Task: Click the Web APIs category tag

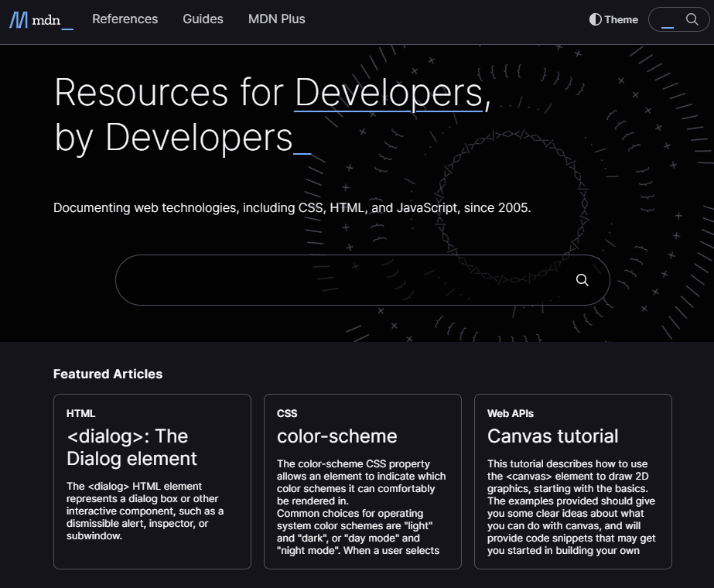Action: click(x=511, y=414)
